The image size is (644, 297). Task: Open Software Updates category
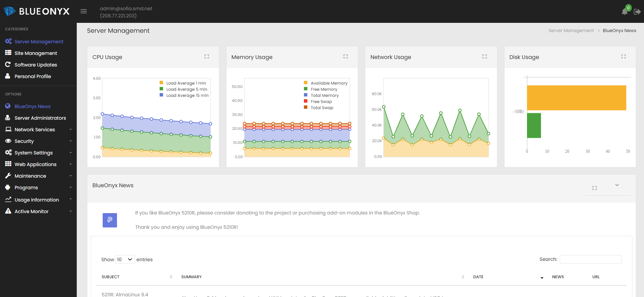[x=36, y=65]
